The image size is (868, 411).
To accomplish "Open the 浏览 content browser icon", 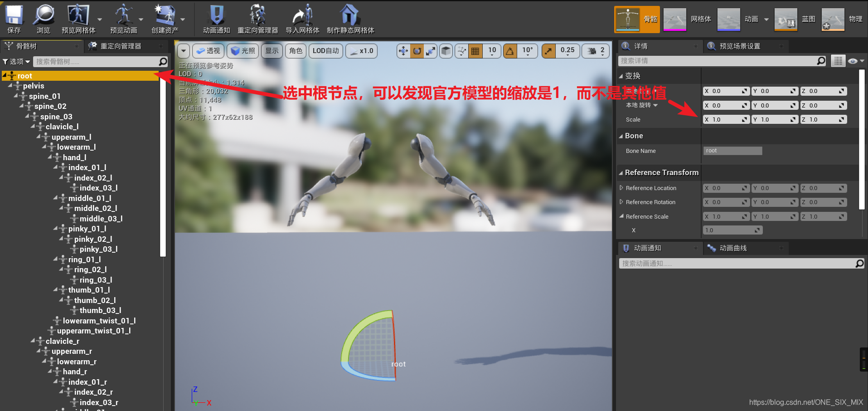I will 43,18.
